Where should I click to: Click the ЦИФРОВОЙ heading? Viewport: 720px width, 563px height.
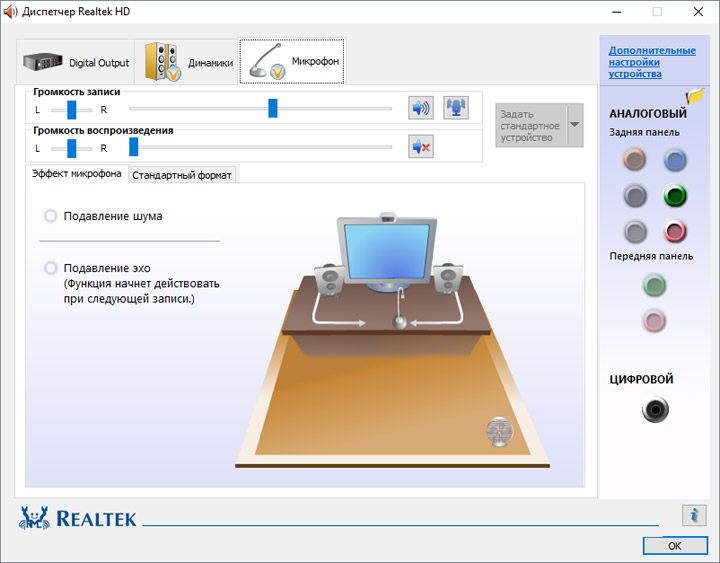[x=641, y=379]
